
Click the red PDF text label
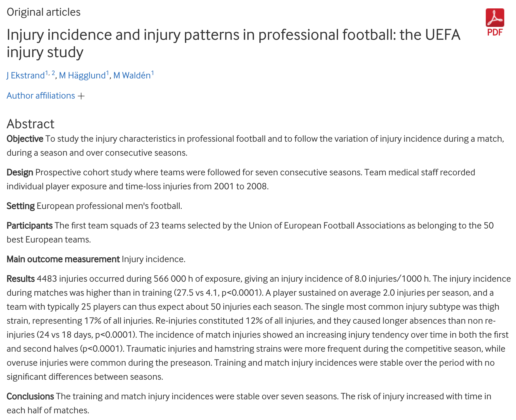click(x=495, y=32)
